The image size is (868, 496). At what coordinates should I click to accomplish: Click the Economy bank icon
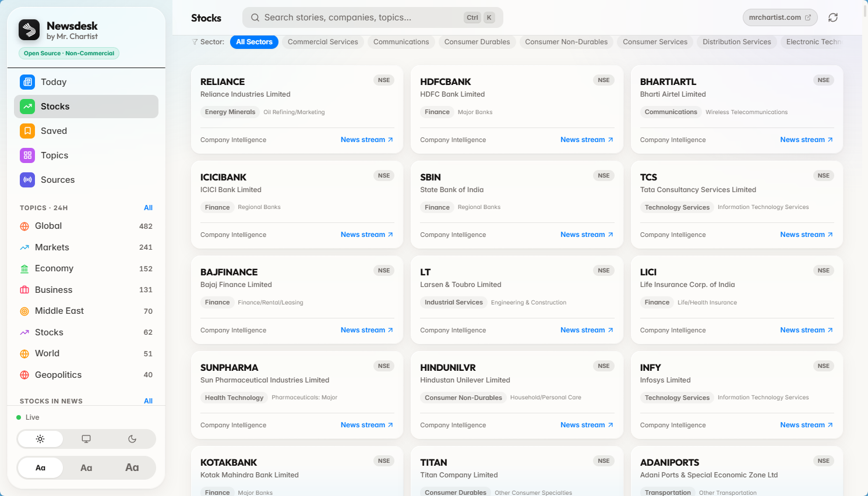[x=24, y=269]
